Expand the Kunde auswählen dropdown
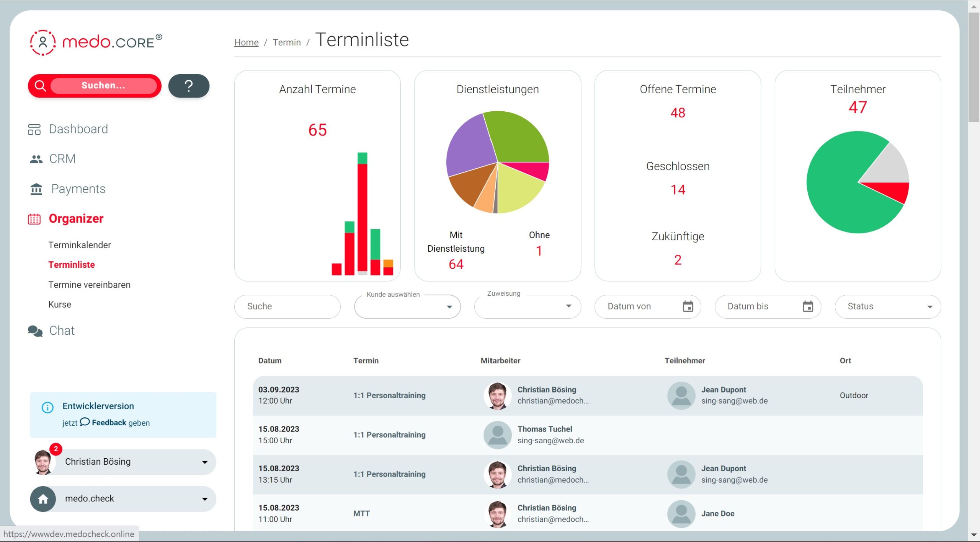 point(449,307)
